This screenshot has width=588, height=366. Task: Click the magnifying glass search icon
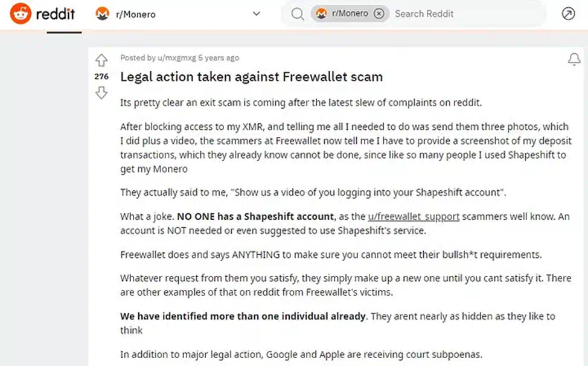point(298,14)
